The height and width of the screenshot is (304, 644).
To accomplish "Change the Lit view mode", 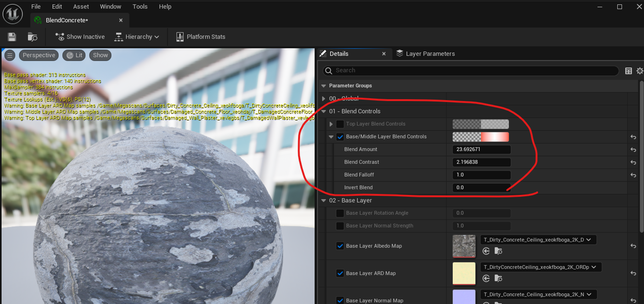I will point(74,55).
